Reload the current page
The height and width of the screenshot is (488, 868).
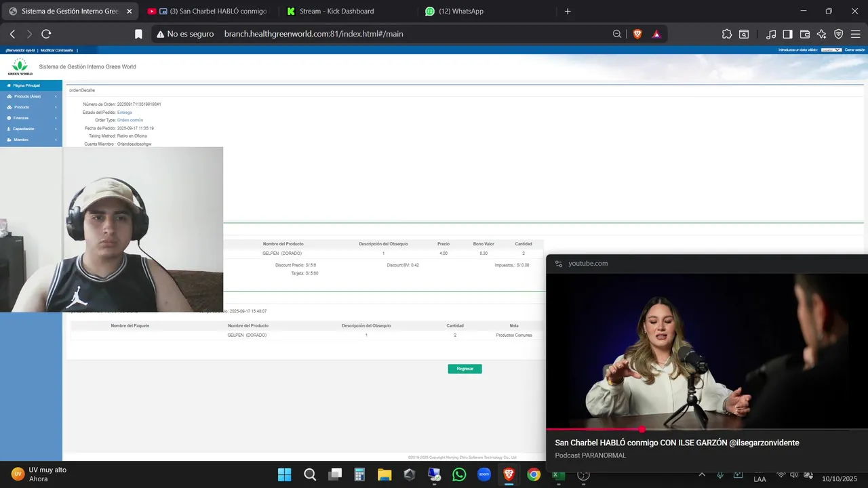(46, 34)
